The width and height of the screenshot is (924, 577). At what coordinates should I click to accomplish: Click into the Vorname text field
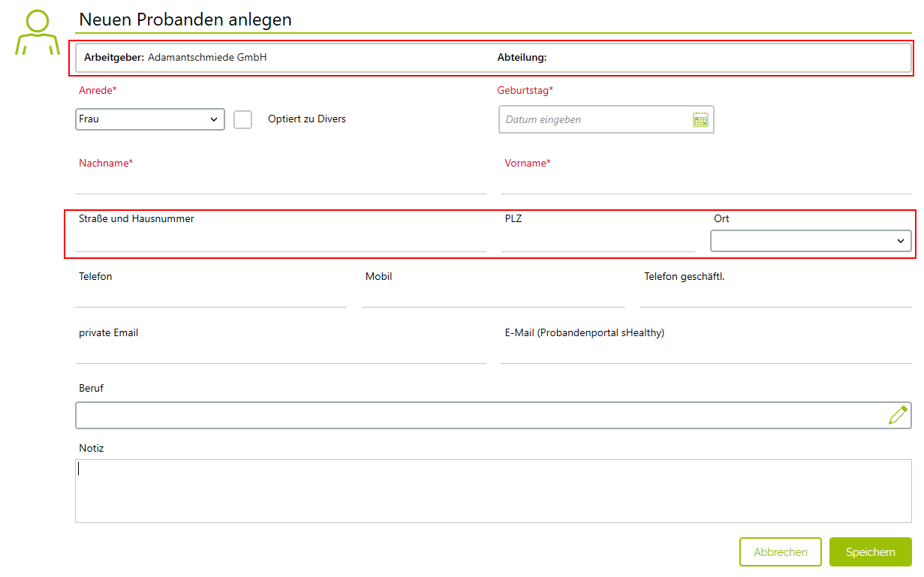click(706, 184)
